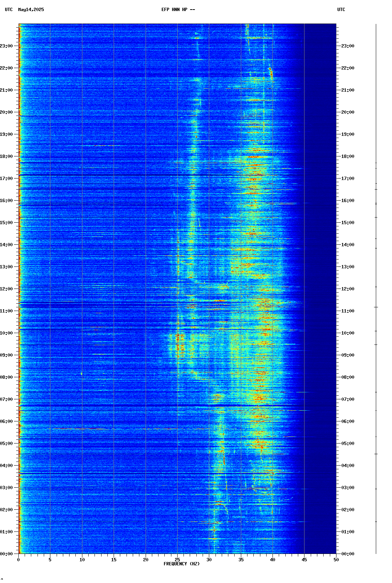
Task: Click 19:00 on the left time axis
Action: point(6,134)
